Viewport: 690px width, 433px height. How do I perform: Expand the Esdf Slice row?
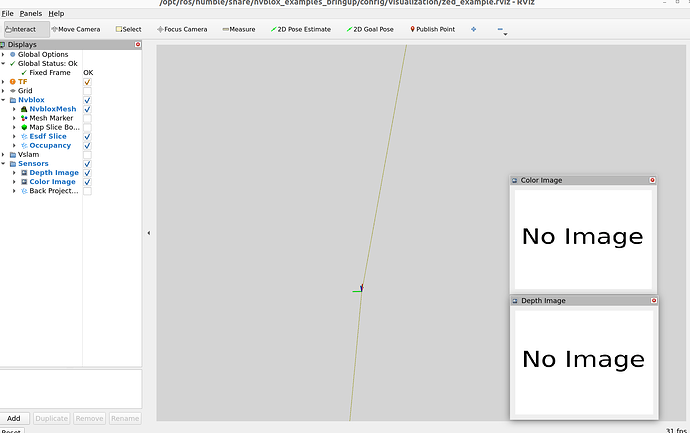14,136
